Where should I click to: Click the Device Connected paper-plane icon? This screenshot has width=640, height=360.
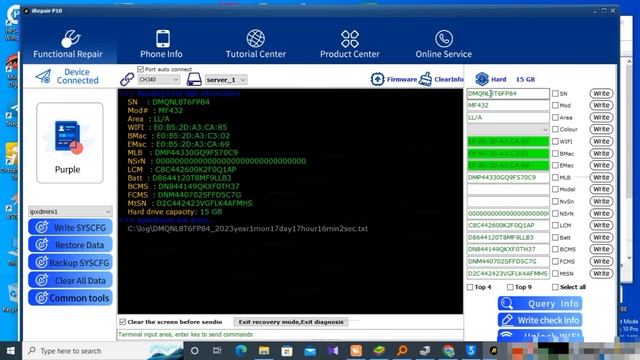pyautogui.click(x=43, y=76)
